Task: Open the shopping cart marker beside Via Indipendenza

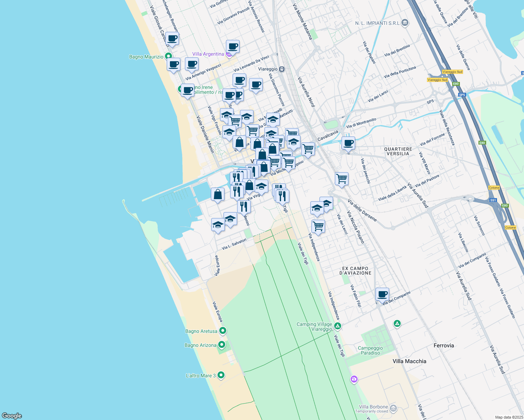Action: click(318, 226)
